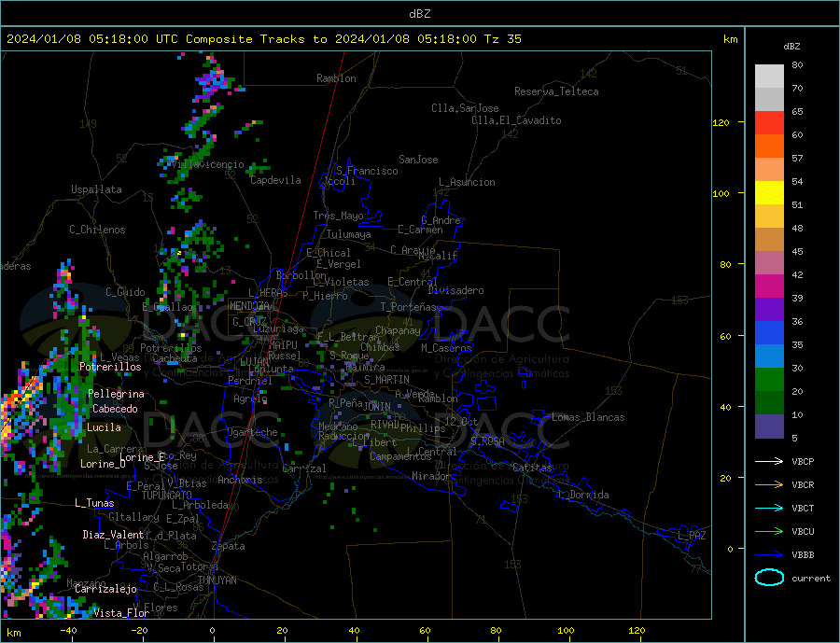Select the purple 36–39 dBZ swatch
The image size is (840, 643).
tap(769, 310)
